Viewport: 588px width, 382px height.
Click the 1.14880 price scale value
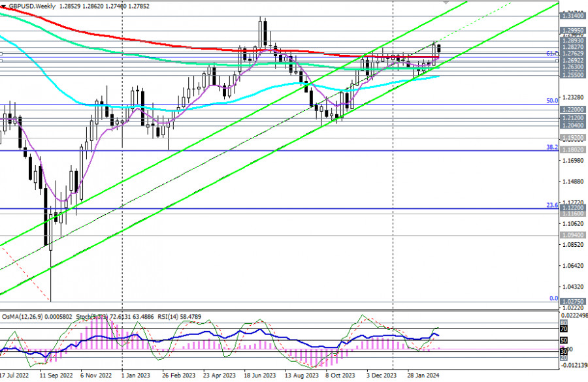(572, 182)
